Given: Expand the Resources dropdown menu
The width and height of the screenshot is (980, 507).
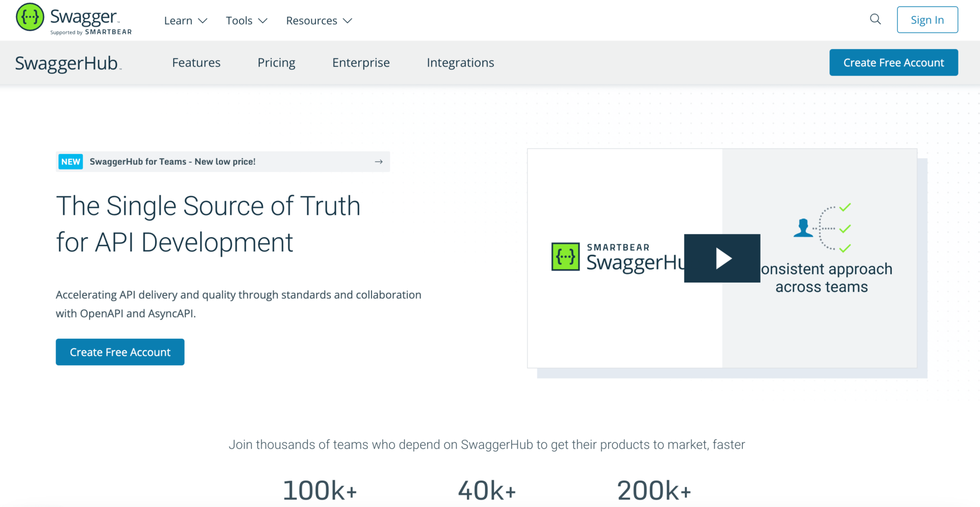Looking at the screenshot, I should point(319,21).
